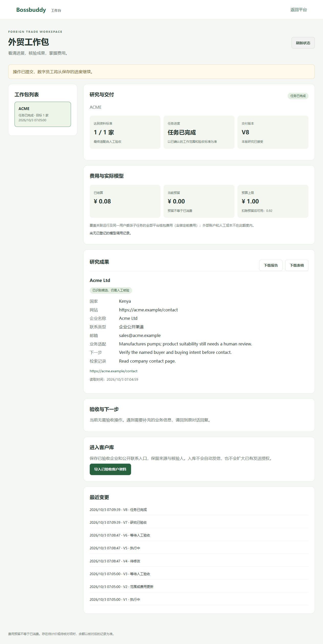Image resolution: width=323 pixels, height=644 pixels.
Task: Click the Acme Ltd result heading
Action: 100,280
